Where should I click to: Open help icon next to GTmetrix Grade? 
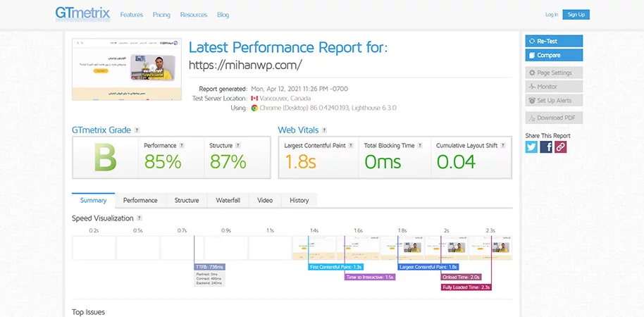coord(137,130)
